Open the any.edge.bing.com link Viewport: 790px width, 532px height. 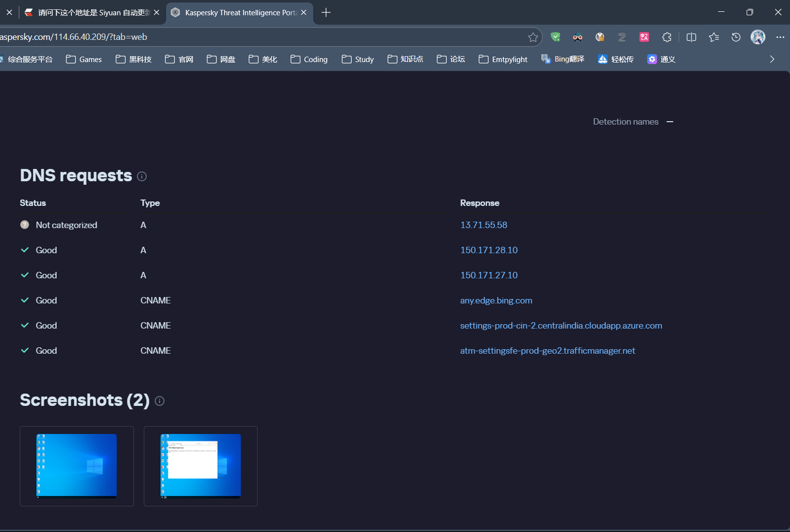click(x=496, y=300)
